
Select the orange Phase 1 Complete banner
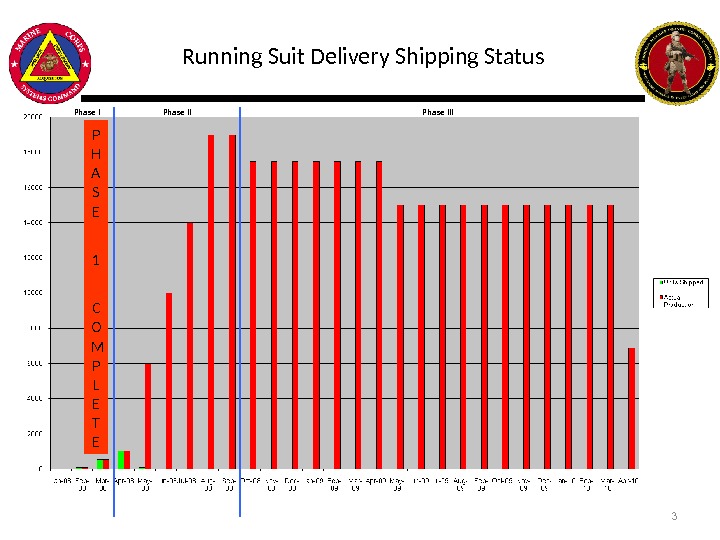pos(96,287)
